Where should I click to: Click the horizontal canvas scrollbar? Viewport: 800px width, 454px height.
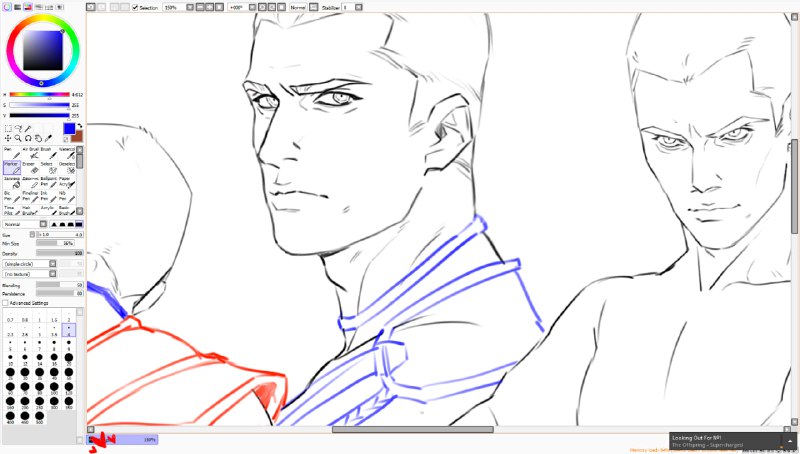(412, 430)
